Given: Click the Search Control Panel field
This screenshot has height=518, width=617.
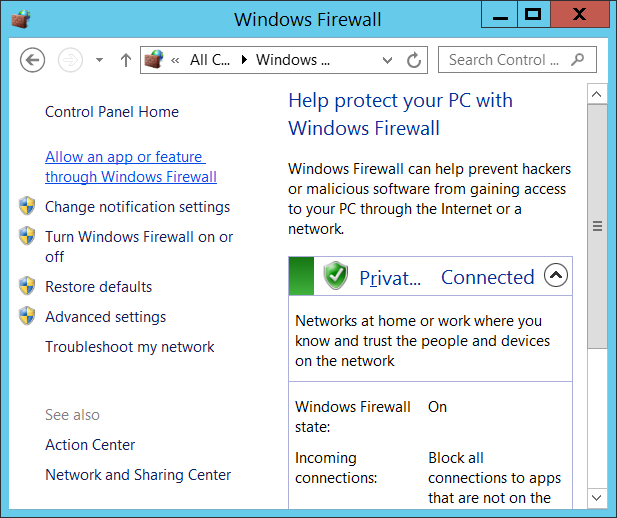Looking at the screenshot, I should 504,60.
